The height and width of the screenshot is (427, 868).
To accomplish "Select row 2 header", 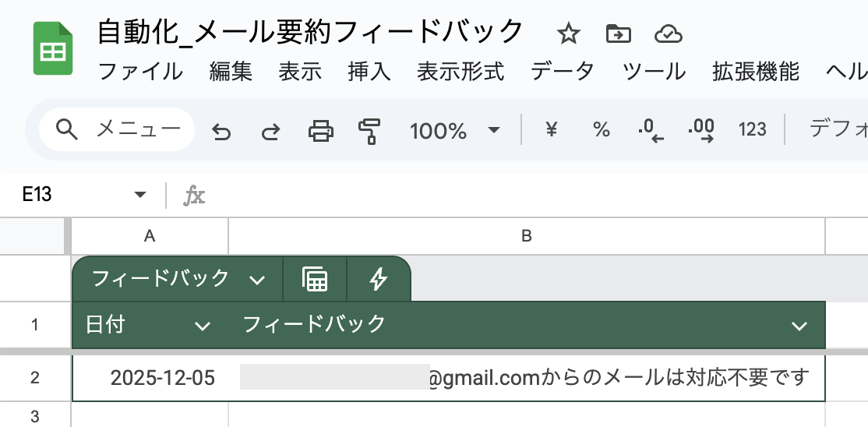I will [35, 378].
